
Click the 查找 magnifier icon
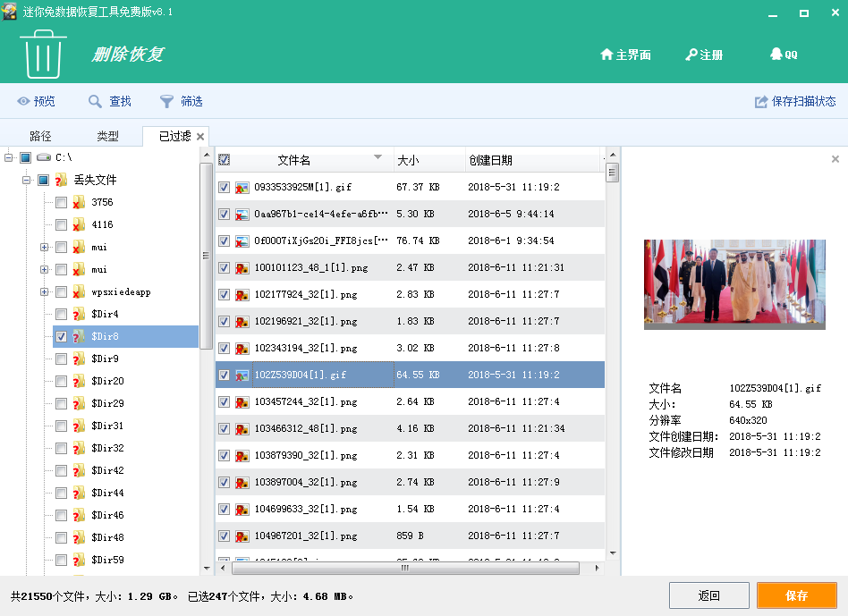click(x=95, y=101)
